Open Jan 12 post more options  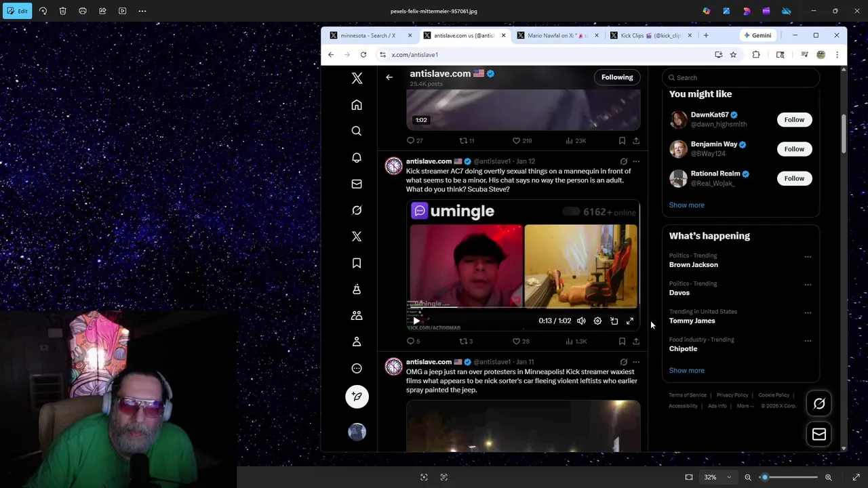pos(636,161)
